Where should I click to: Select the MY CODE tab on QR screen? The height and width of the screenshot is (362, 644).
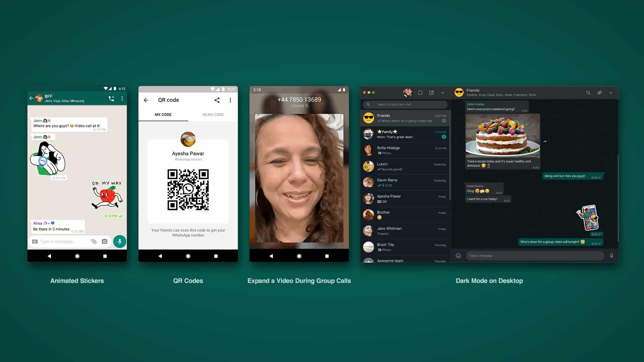pos(163,115)
